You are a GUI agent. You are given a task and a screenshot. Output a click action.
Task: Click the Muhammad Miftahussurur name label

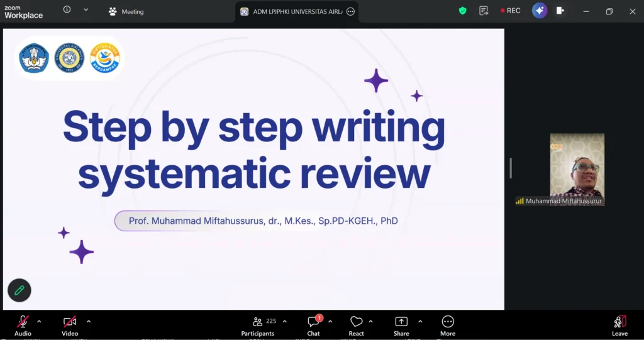pyautogui.click(x=563, y=201)
